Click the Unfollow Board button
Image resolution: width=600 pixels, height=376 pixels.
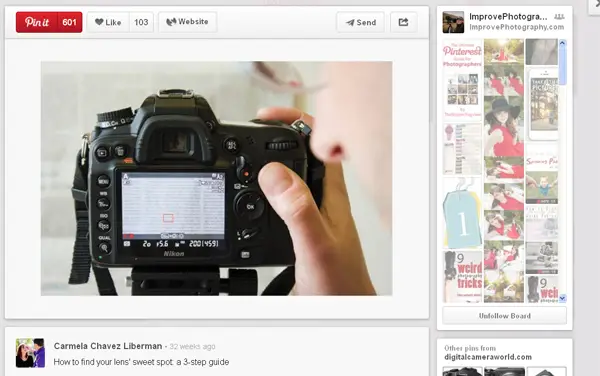[504, 316]
